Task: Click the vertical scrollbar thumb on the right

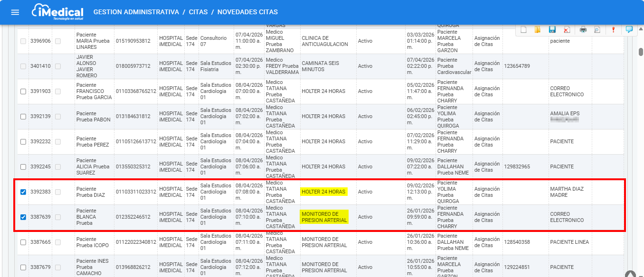Action: point(641,52)
